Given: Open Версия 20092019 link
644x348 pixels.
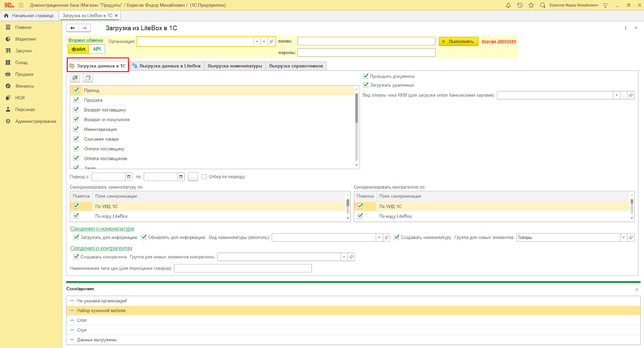Looking at the screenshot, I should coord(499,41).
